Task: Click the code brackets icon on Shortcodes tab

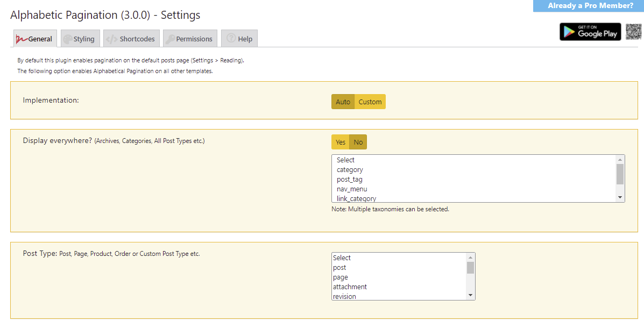Action: pyautogui.click(x=112, y=38)
